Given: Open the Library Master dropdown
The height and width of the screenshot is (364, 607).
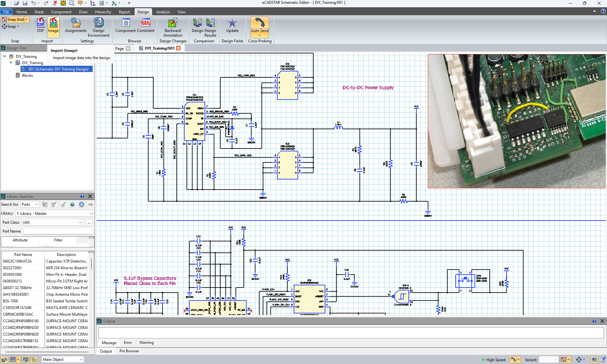Looking at the screenshot, I should point(55,214).
